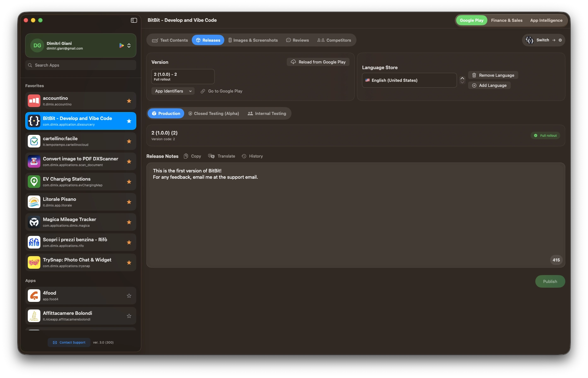Image resolution: width=588 pixels, height=378 pixels.
Task: Open the App Identifiers dropdown
Action: coord(173,91)
